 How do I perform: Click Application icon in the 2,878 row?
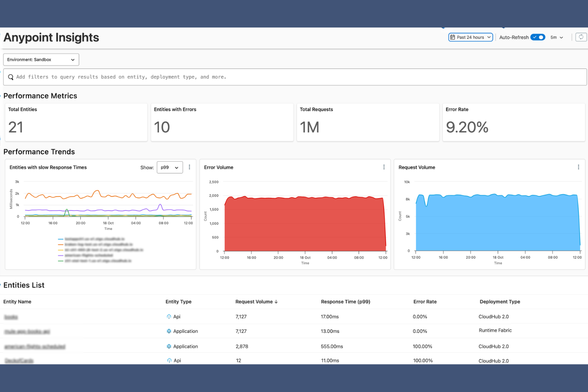(x=169, y=346)
